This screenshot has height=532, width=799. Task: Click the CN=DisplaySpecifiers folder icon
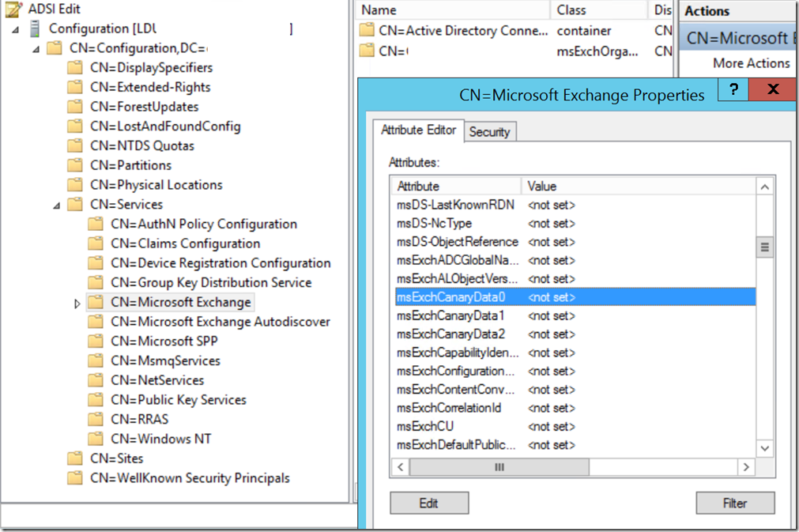[x=75, y=68]
